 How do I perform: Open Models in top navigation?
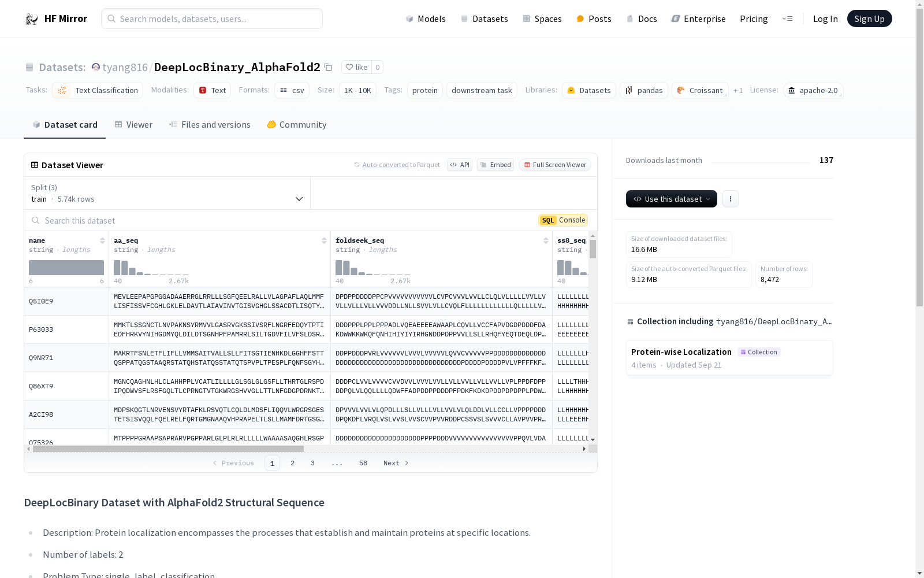426,18
